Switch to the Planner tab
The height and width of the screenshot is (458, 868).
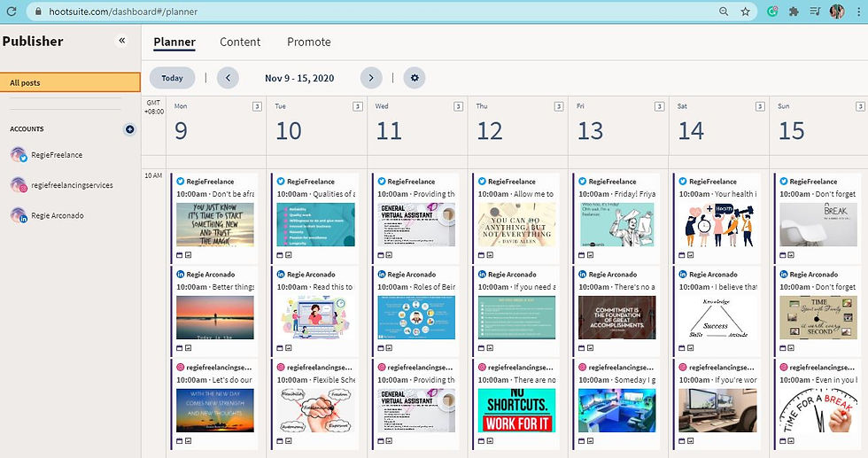click(x=174, y=43)
